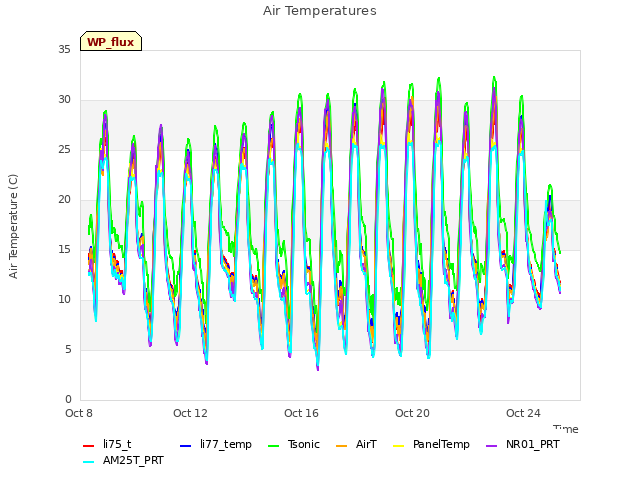The width and height of the screenshot is (640, 480).
Task: Click the 15 y-axis tick label
Action: pos(64,249)
